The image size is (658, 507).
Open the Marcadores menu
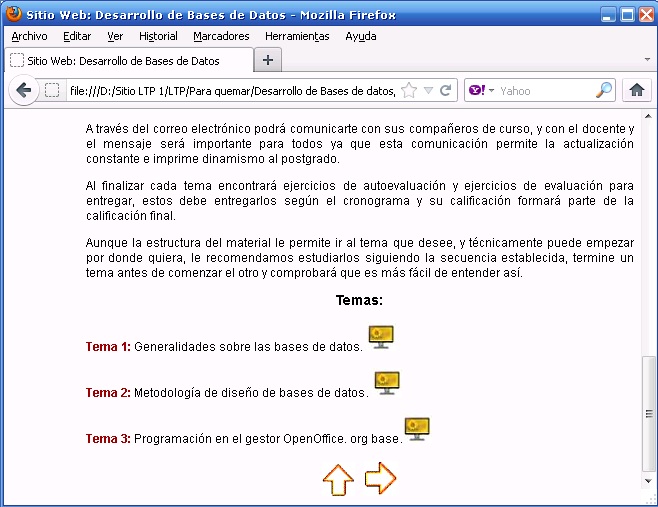pyautogui.click(x=221, y=36)
